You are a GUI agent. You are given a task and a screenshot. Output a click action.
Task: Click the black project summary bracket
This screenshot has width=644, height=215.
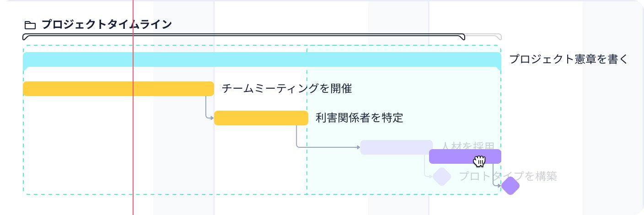(x=244, y=37)
